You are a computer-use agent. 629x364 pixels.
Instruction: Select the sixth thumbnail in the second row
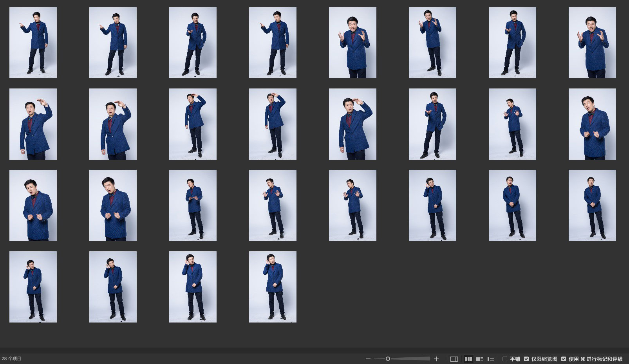click(432, 124)
